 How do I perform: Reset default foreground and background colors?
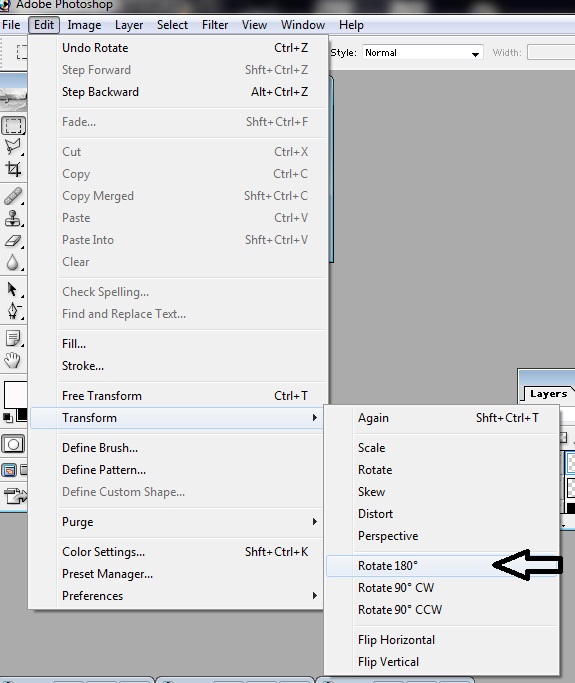click(7, 418)
